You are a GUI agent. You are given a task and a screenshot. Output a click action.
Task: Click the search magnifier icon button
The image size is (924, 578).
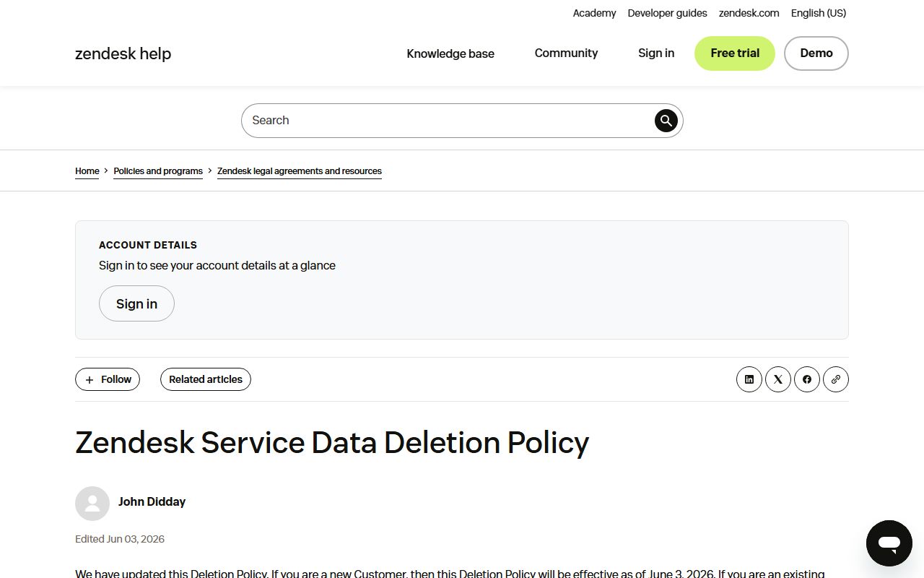[666, 121]
